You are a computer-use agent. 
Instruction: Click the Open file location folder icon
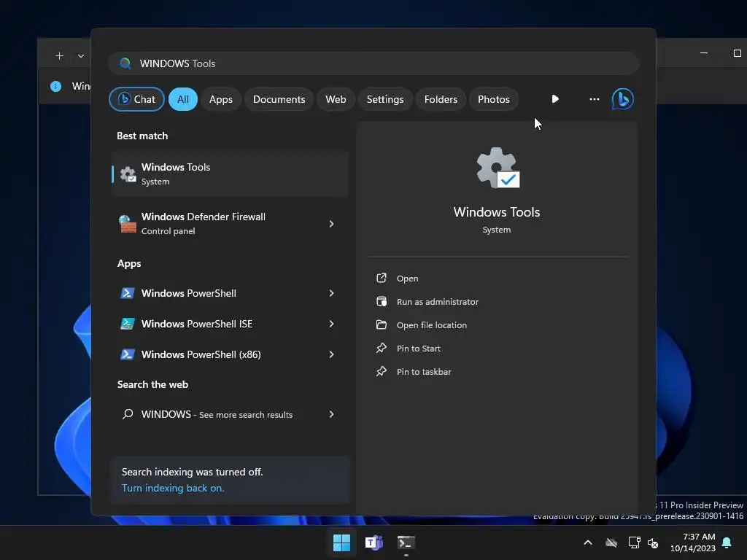tap(381, 324)
